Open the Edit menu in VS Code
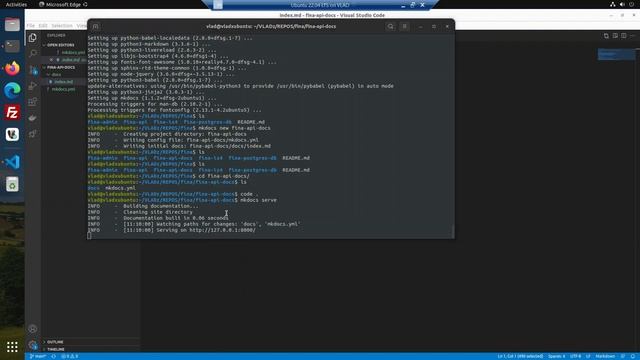This screenshot has height=360, width=640. pos(43,26)
